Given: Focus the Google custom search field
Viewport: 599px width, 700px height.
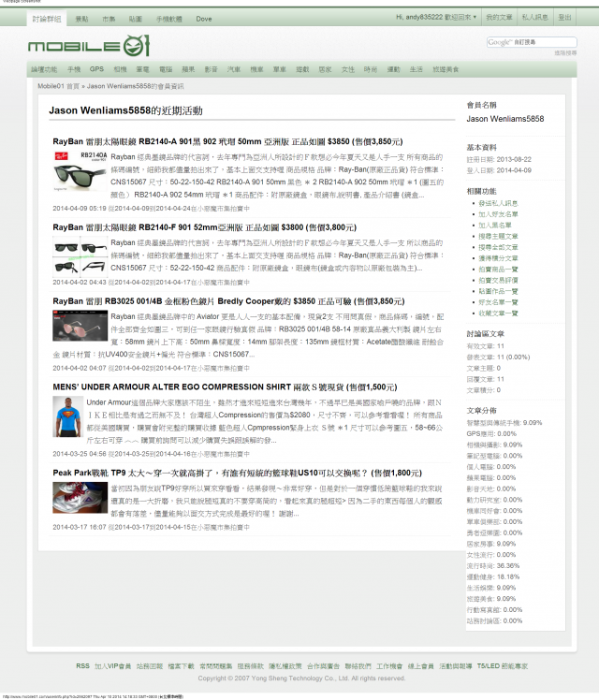Looking at the screenshot, I should (x=532, y=42).
